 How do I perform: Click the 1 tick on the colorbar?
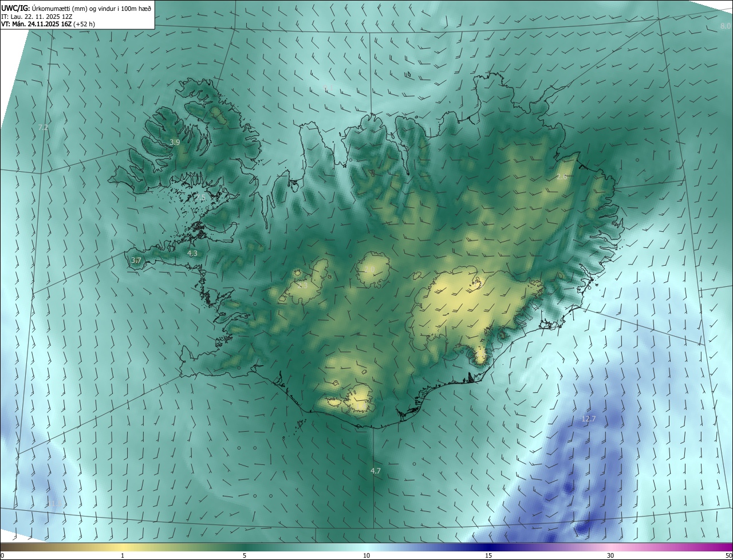coord(123,555)
